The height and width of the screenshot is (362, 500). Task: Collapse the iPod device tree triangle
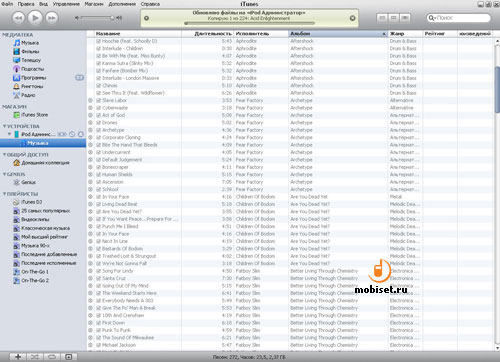pos(10,134)
